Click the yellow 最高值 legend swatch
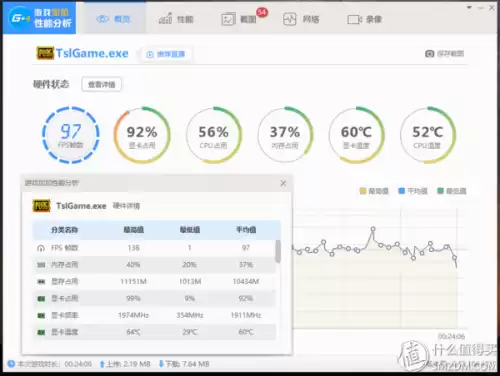500x376 pixels. [x=363, y=191]
